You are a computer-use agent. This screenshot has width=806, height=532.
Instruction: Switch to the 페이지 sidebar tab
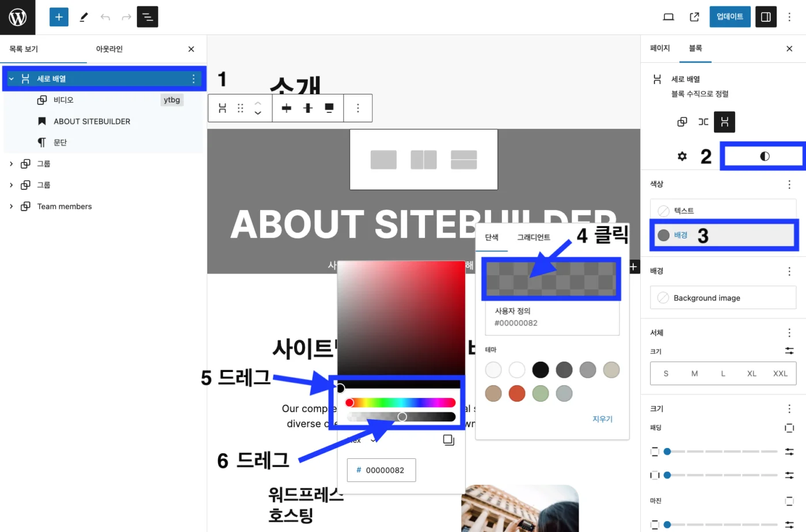pos(660,48)
